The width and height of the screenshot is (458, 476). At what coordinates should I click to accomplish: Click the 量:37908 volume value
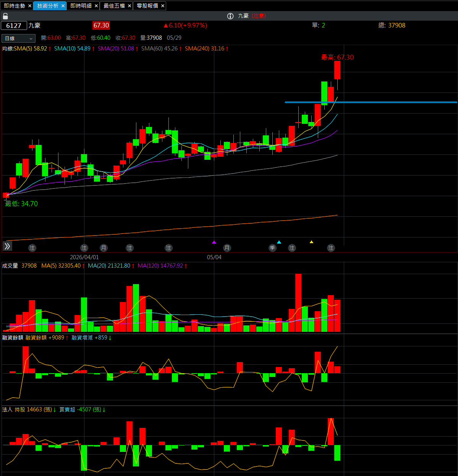(151, 38)
